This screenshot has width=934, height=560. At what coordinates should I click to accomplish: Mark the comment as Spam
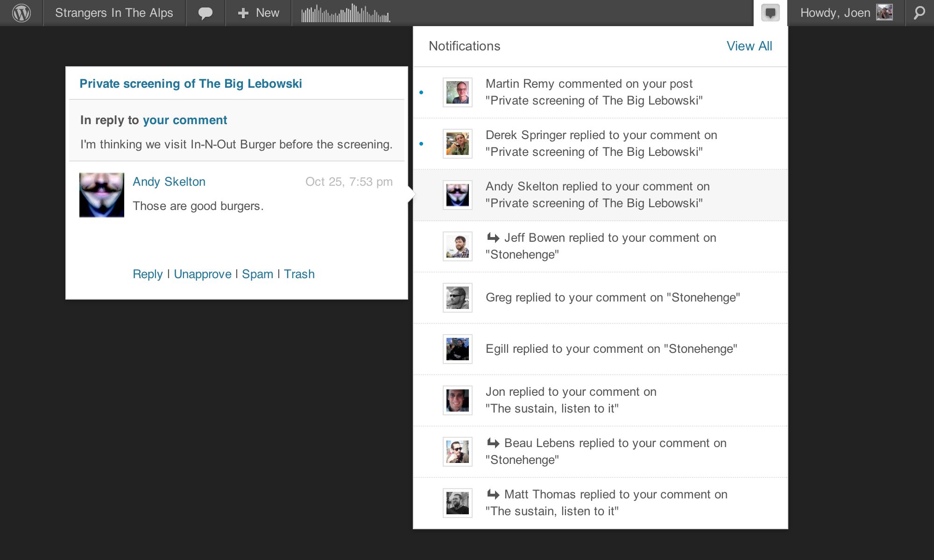tap(257, 274)
